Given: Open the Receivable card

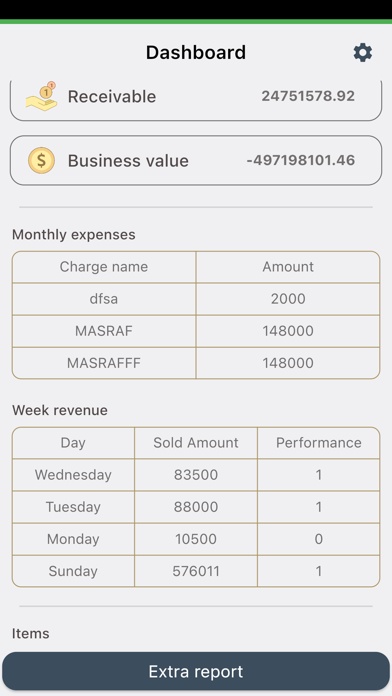Looking at the screenshot, I should 196,100.
